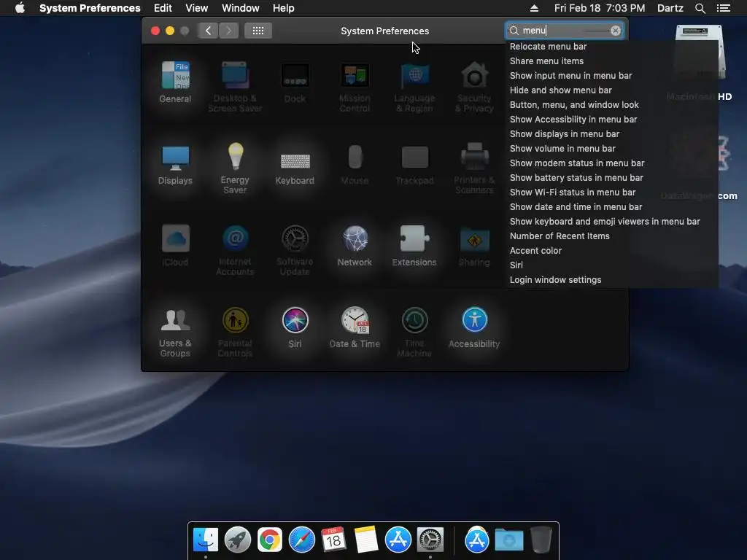Open the Sharing preferences pane
Image resolution: width=747 pixels, height=560 pixels.
tap(474, 246)
